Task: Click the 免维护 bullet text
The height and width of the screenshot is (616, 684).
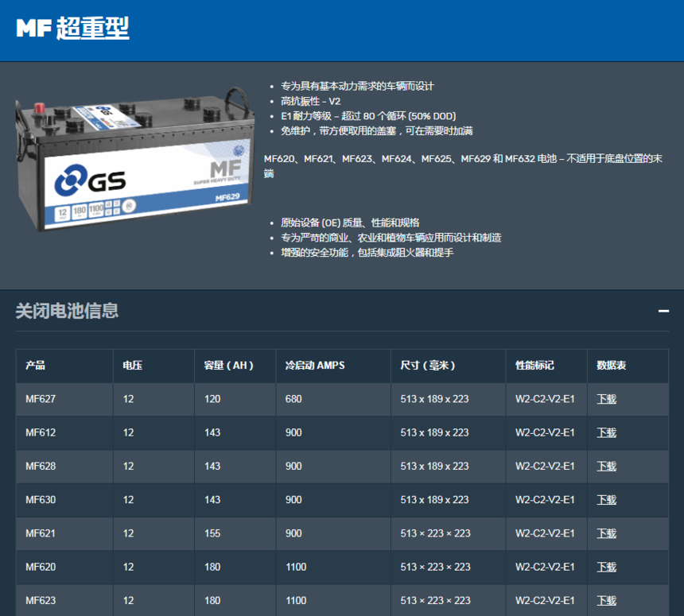Action: pyautogui.click(x=376, y=131)
